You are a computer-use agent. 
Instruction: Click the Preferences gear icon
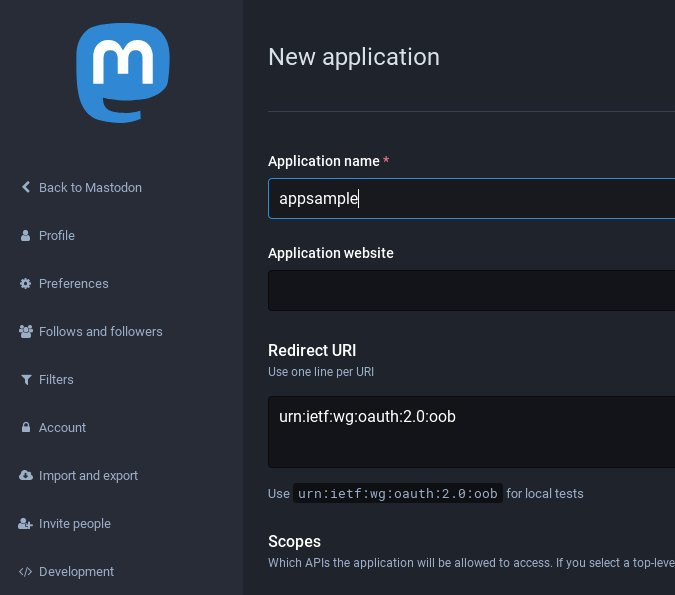[26, 284]
